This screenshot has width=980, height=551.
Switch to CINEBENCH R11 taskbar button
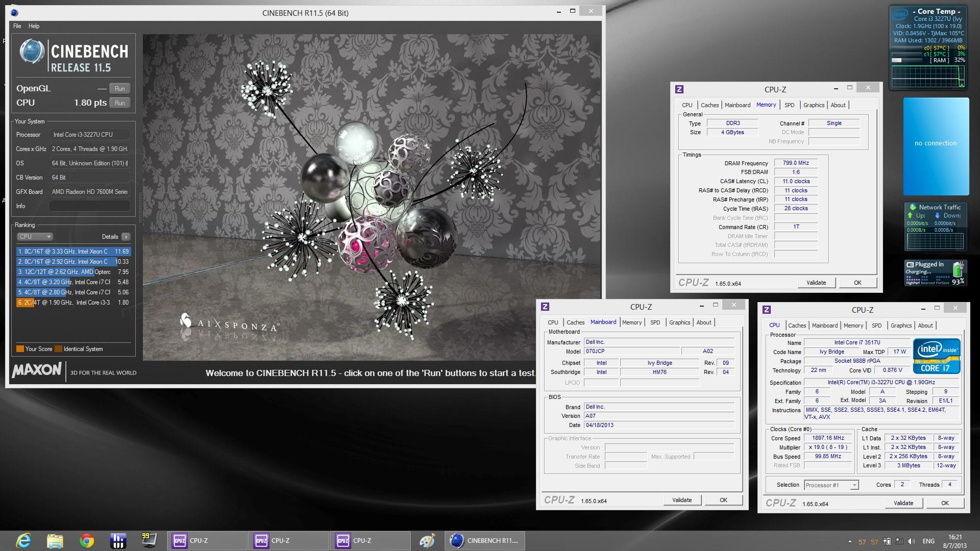(485, 541)
